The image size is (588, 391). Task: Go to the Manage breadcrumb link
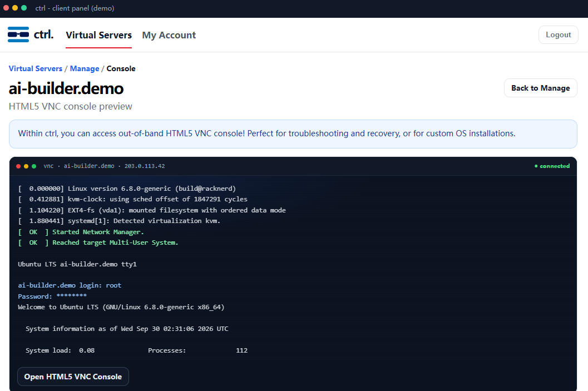click(x=85, y=68)
